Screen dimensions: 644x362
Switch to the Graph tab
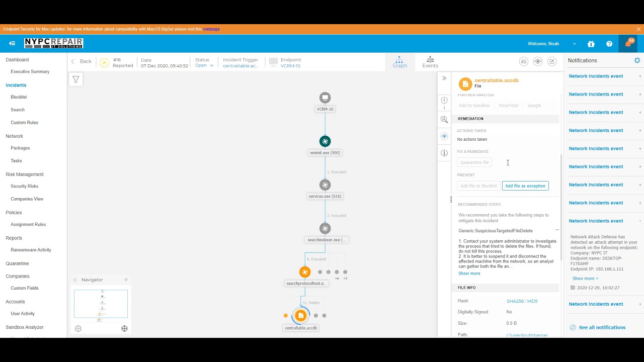[x=400, y=62]
